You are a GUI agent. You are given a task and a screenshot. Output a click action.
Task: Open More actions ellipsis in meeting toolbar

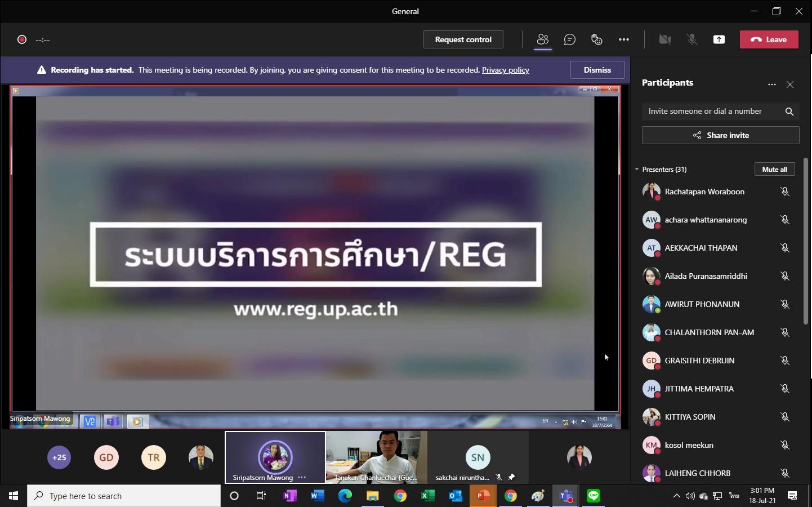click(624, 39)
